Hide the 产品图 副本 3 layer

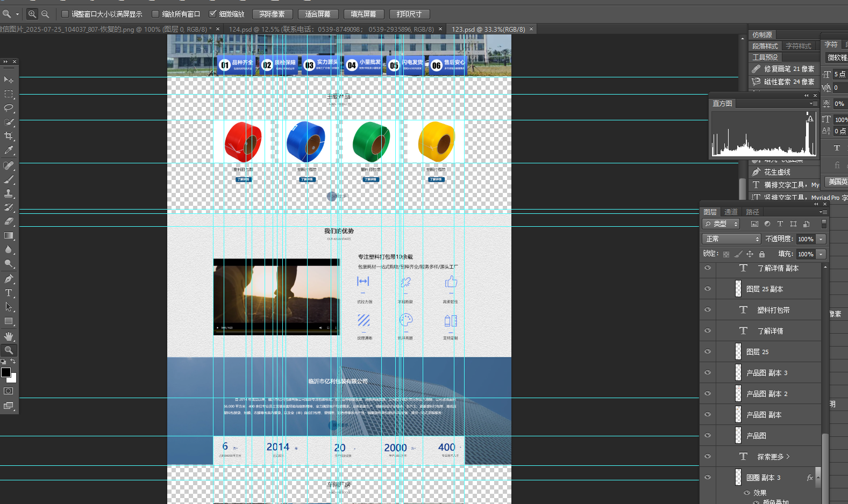coord(708,372)
